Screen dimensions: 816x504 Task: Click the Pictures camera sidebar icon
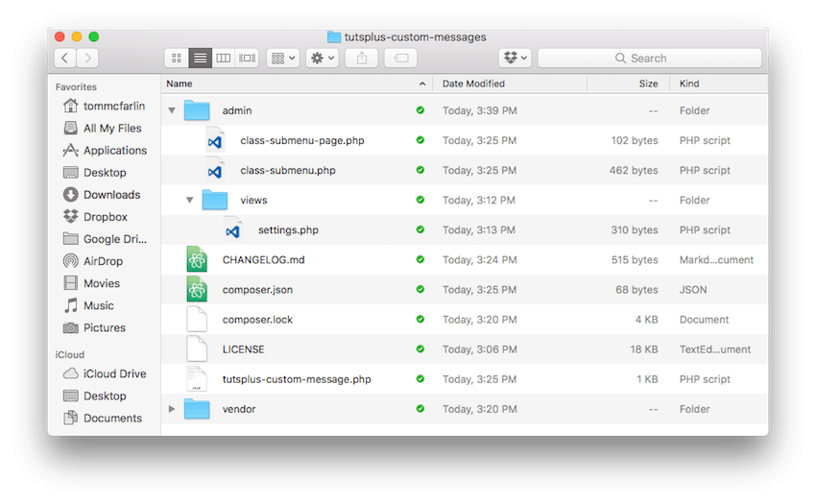70,328
